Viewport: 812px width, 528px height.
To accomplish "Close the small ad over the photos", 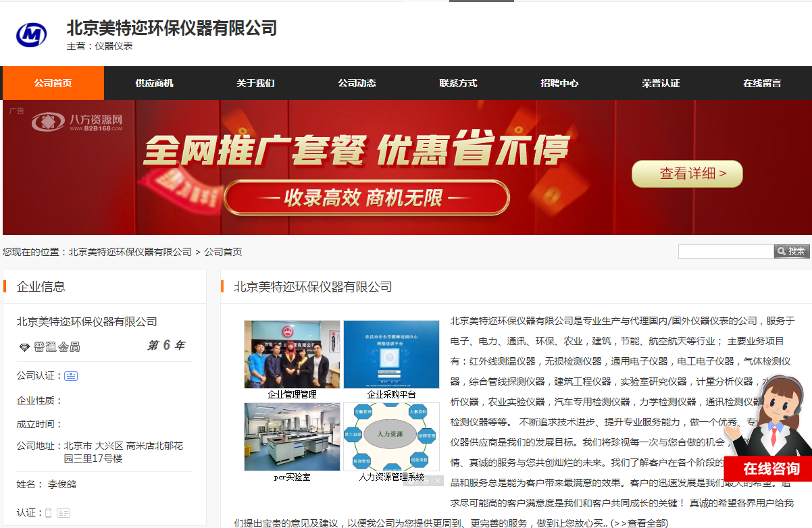I will [438, 481].
